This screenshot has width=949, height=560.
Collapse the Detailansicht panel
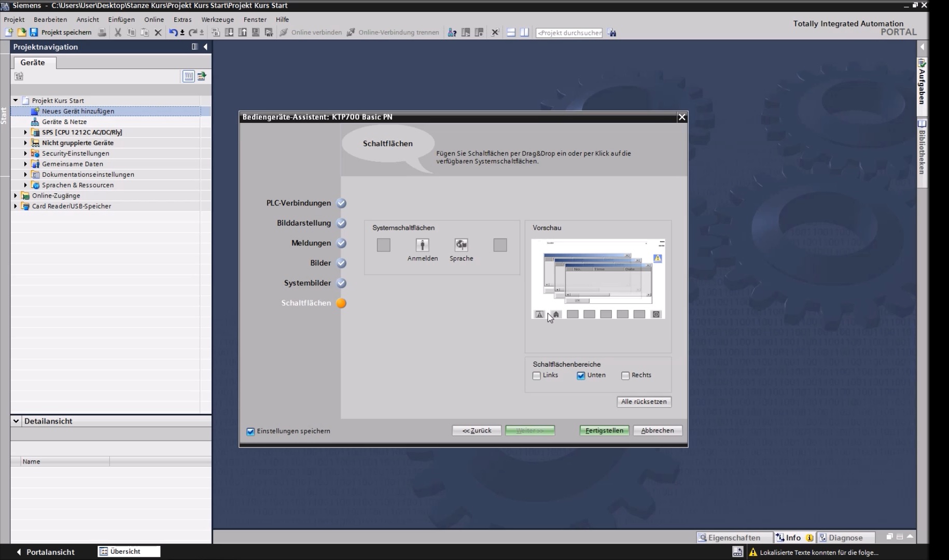click(16, 421)
